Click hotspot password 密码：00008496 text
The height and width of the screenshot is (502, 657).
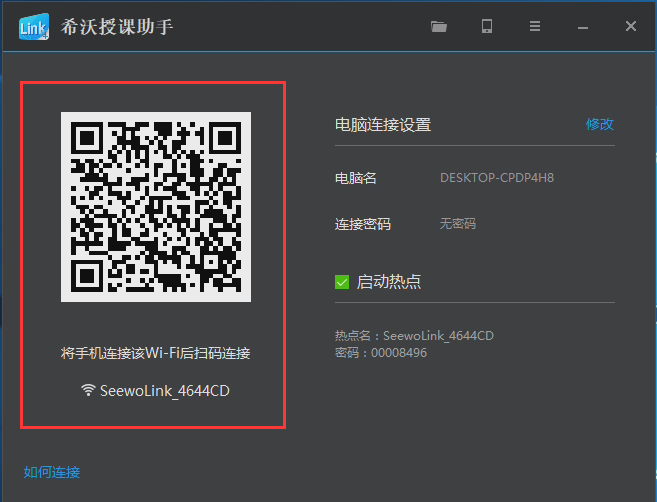click(x=380, y=353)
